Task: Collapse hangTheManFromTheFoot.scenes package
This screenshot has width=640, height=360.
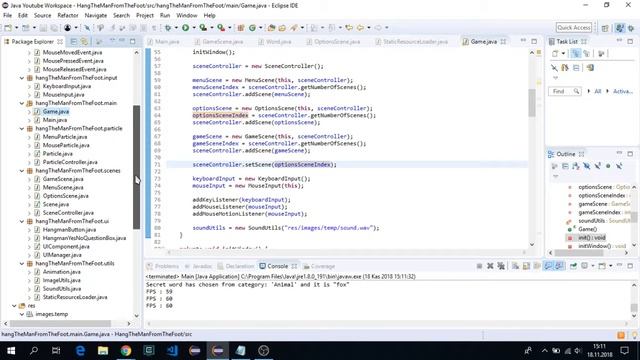Action: [22, 171]
